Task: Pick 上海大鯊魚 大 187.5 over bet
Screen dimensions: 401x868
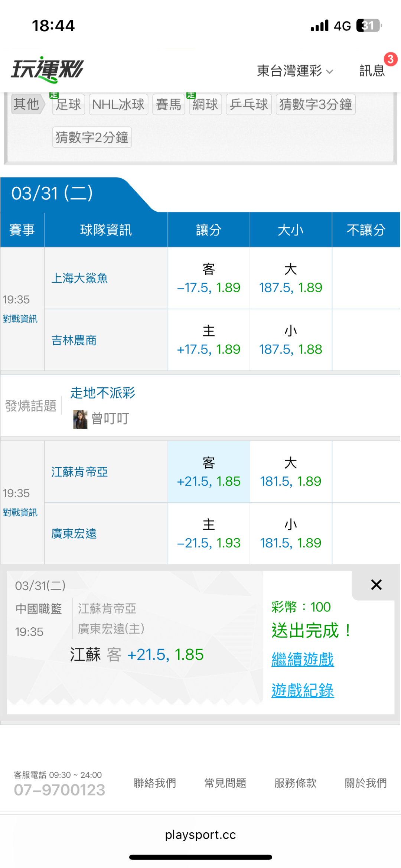Action: (x=290, y=278)
